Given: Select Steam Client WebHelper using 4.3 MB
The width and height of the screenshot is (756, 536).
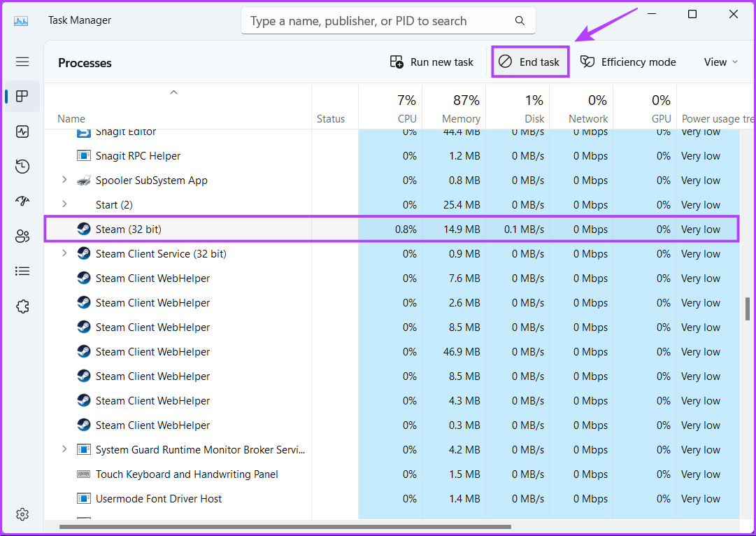Looking at the screenshot, I should tap(153, 400).
